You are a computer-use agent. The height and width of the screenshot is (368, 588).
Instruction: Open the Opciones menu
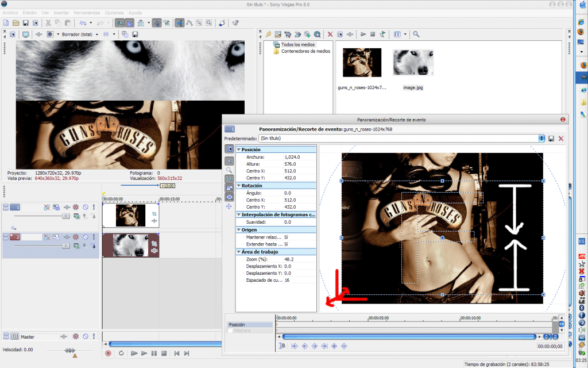[x=114, y=13]
